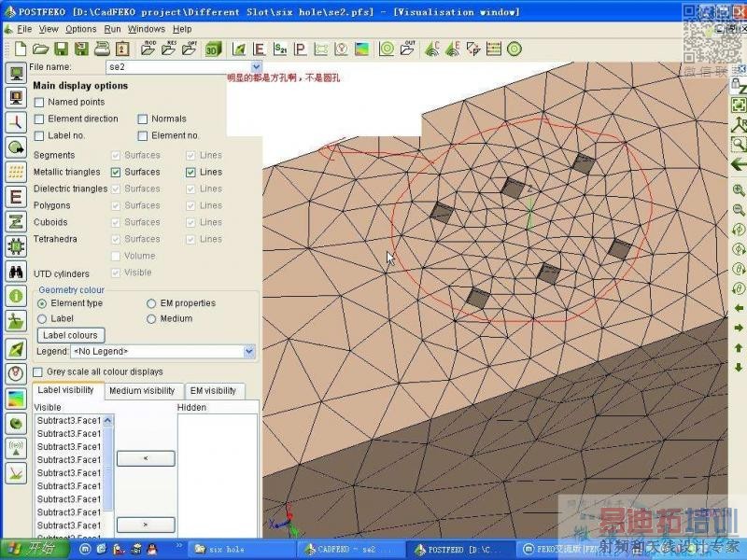Open the RES folder icon

[x=169, y=49]
